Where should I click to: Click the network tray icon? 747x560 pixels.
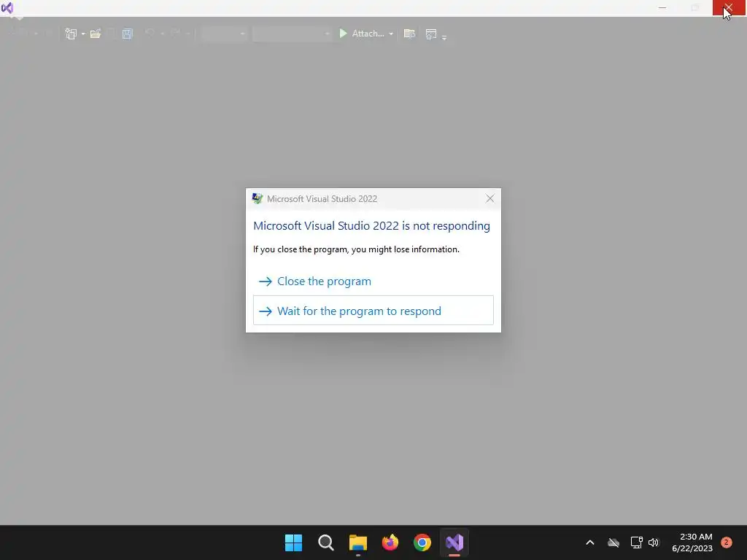tap(636, 542)
